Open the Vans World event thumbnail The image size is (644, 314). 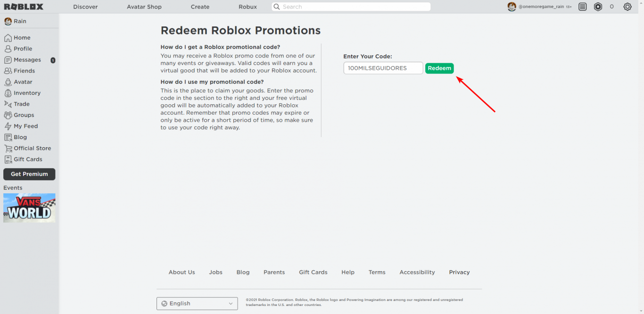coord(29,207)
